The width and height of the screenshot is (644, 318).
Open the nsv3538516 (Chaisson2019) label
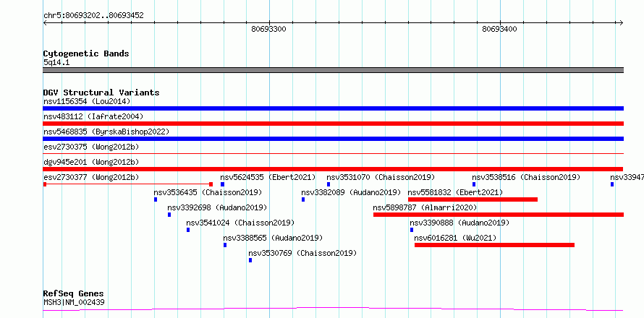click(x=526, y=177)
